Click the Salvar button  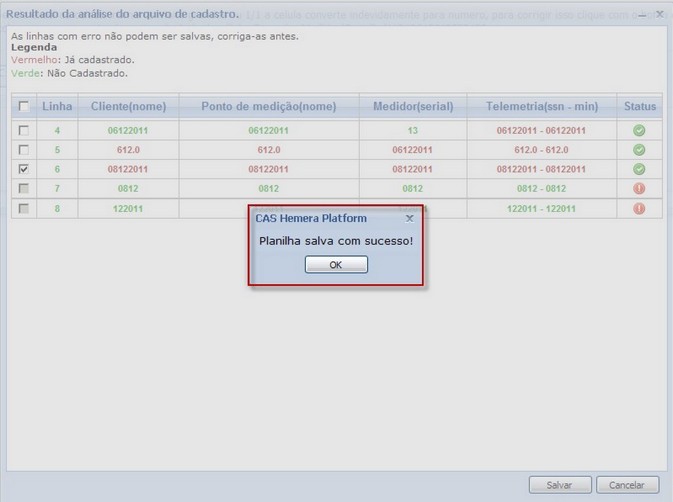tap(559, 485)
